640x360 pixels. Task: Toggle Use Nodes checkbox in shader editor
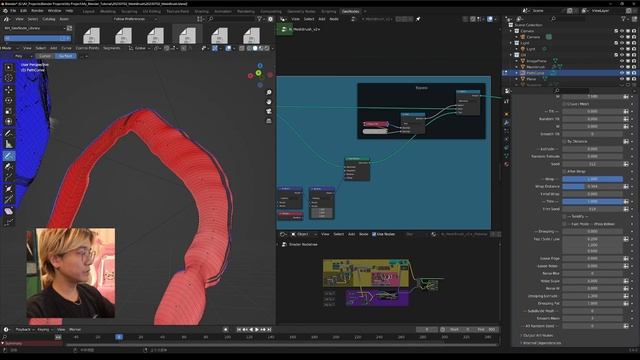tap(374, 234)
